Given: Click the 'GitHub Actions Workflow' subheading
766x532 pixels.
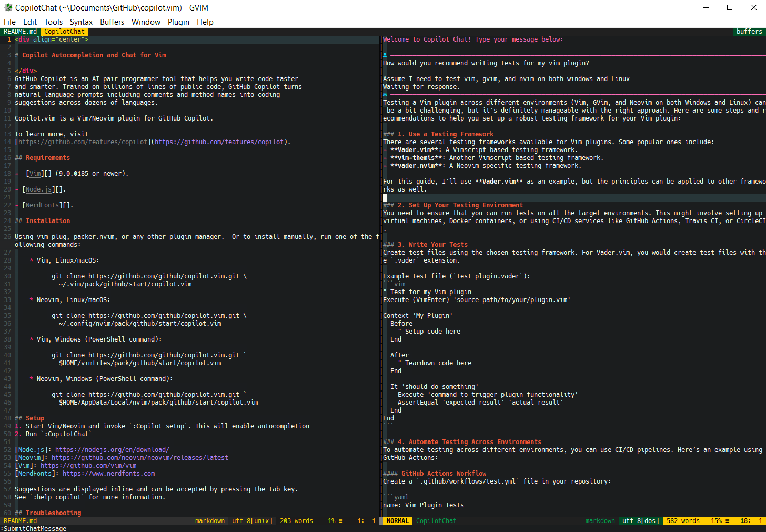Looking at the screenshot, I should coord(435,474).
